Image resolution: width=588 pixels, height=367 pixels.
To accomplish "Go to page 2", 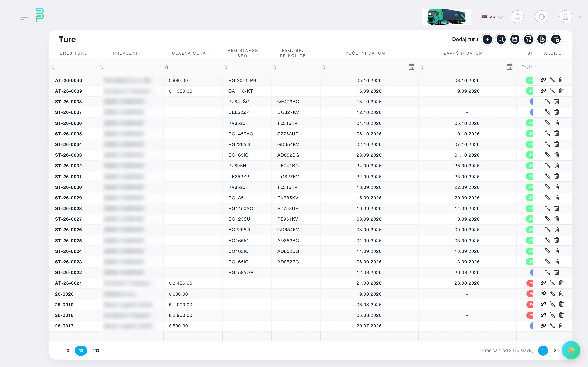I will pyautogui.click(x=555, y=350).
